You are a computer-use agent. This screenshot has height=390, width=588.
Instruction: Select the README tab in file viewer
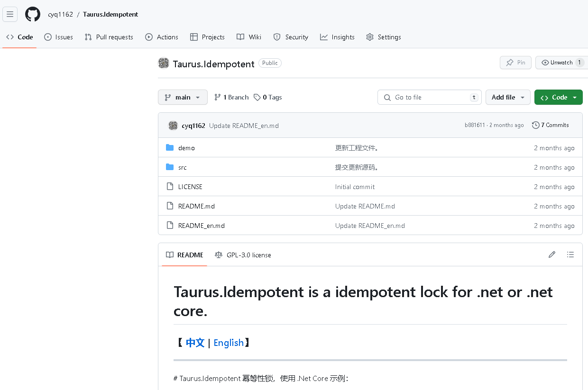[x=184, y=255]
